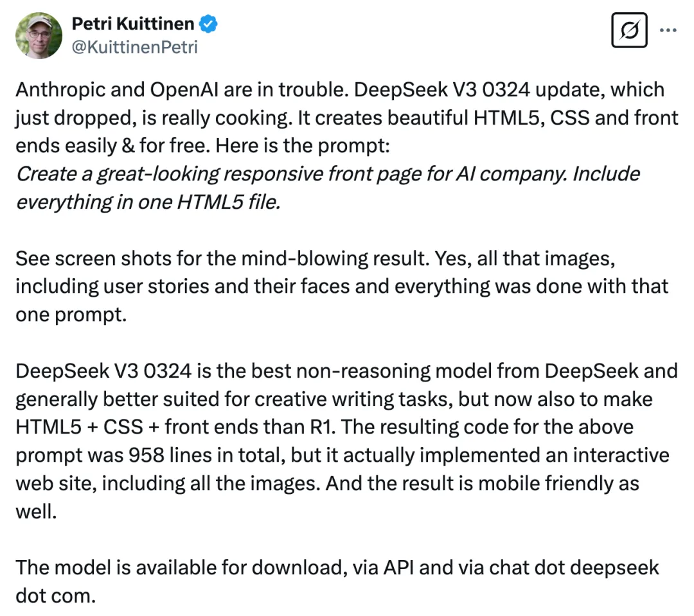This screenshot has width=694, height=616.
Task: Click the Petri Kuittinen display name
Action: (x=132, y=25)
